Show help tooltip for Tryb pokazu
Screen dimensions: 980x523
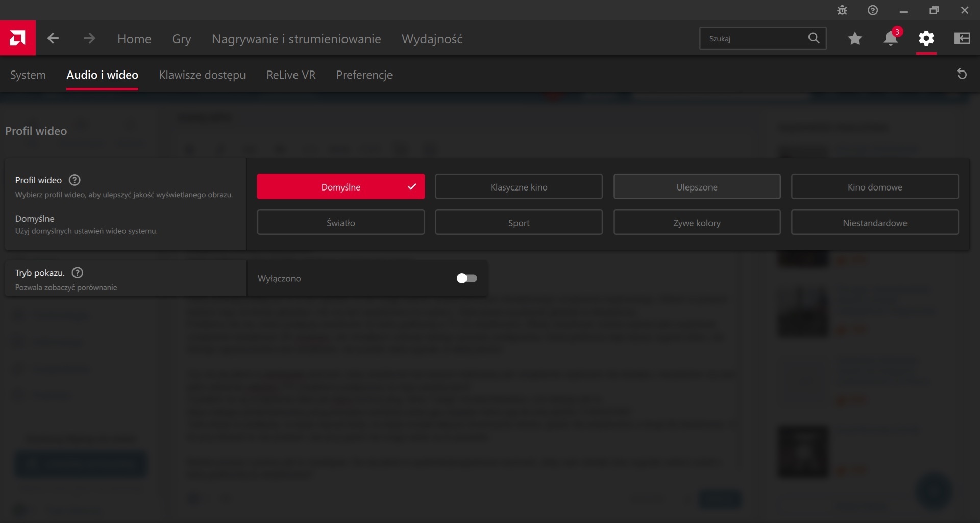pos(78,273)
